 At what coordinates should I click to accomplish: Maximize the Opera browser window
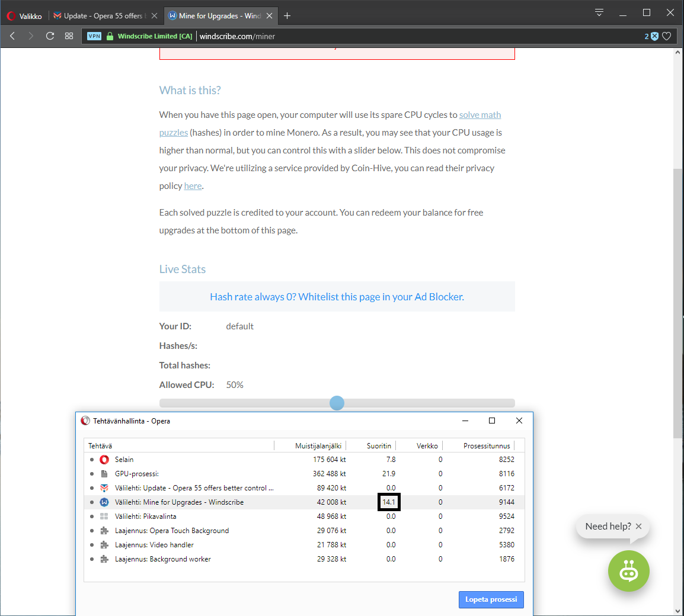pos(647,13)
